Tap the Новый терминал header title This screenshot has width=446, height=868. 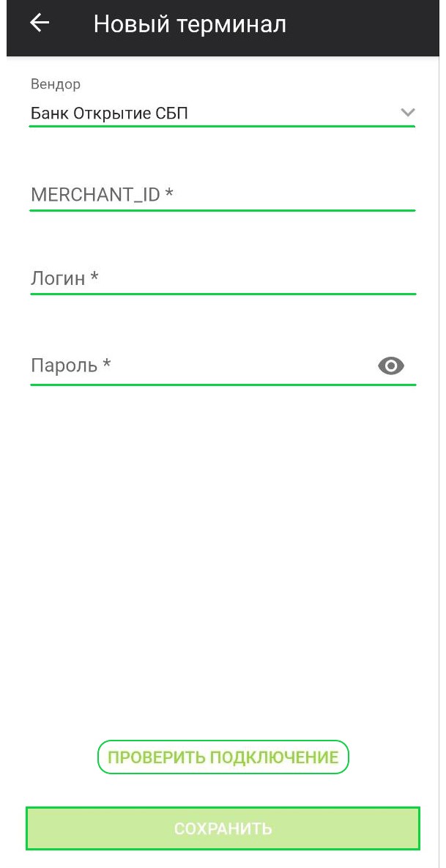click(190, 24)
